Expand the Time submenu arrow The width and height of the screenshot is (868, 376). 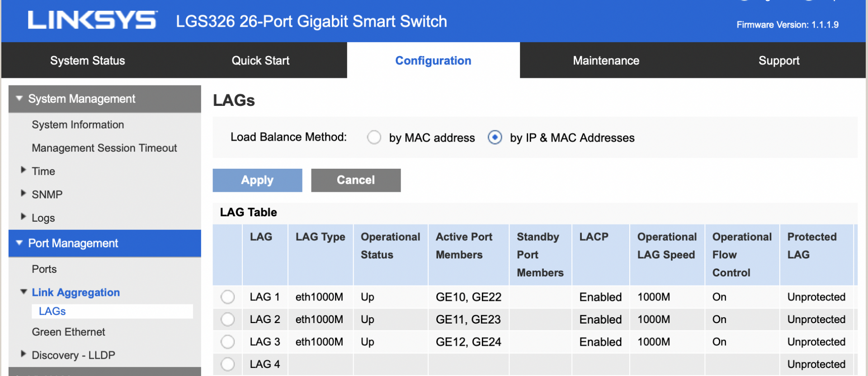23,170
